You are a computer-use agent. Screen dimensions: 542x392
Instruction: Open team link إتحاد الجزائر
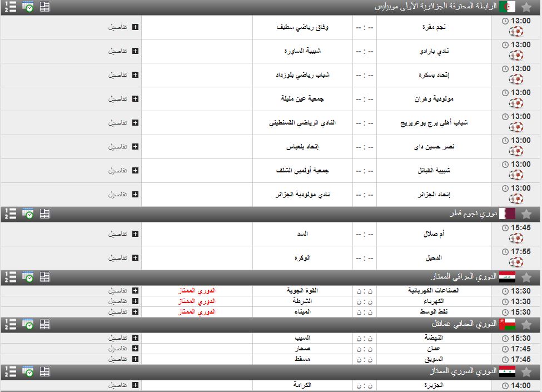(x=433, y=195)
